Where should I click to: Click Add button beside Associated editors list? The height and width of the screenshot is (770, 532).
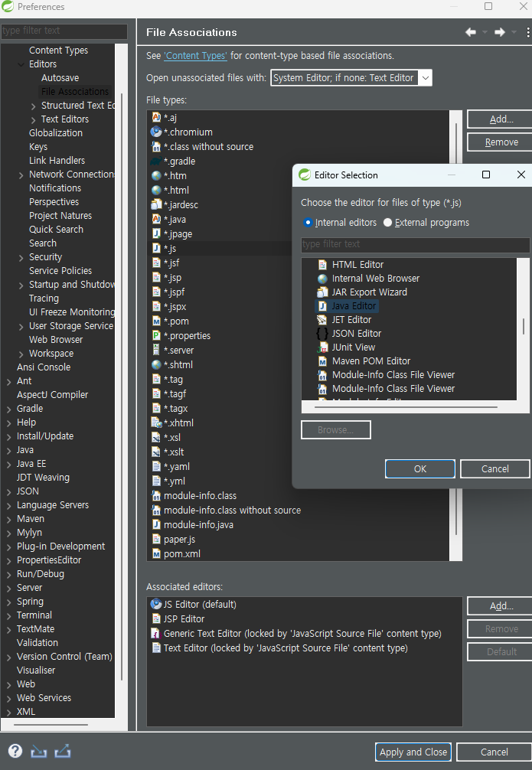coord(500,606)
